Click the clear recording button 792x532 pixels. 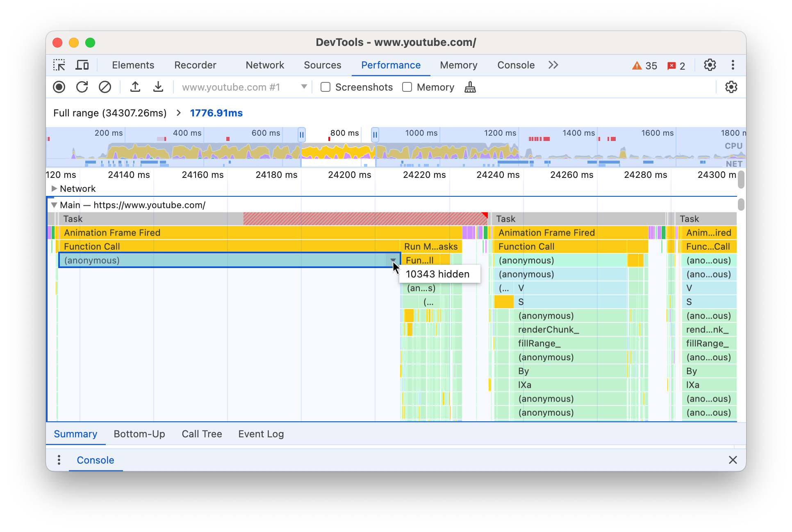(105, 87)
